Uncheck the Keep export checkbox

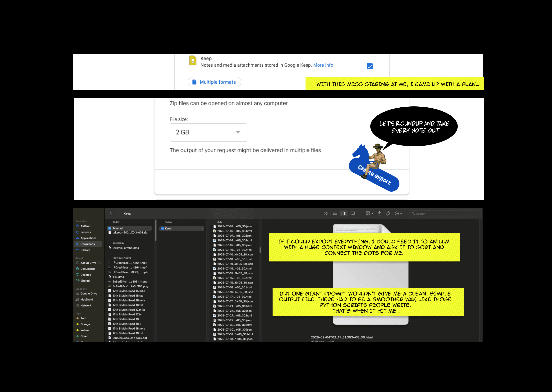point(370,66)
